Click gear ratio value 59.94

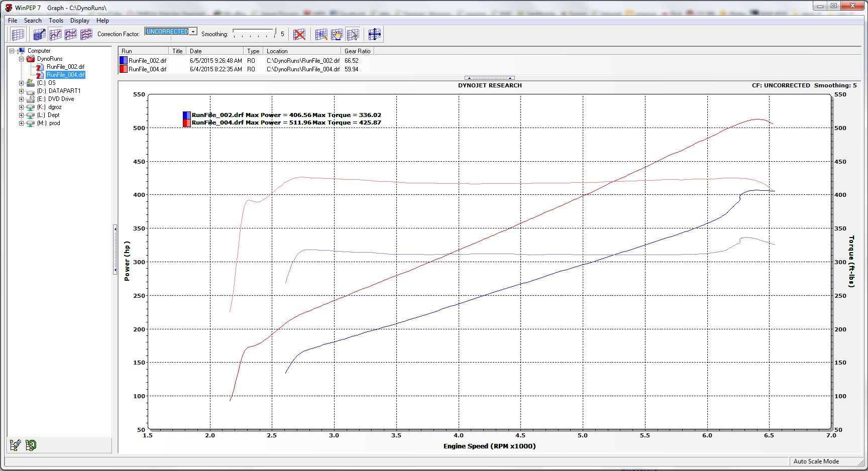[x=351, y=69]
